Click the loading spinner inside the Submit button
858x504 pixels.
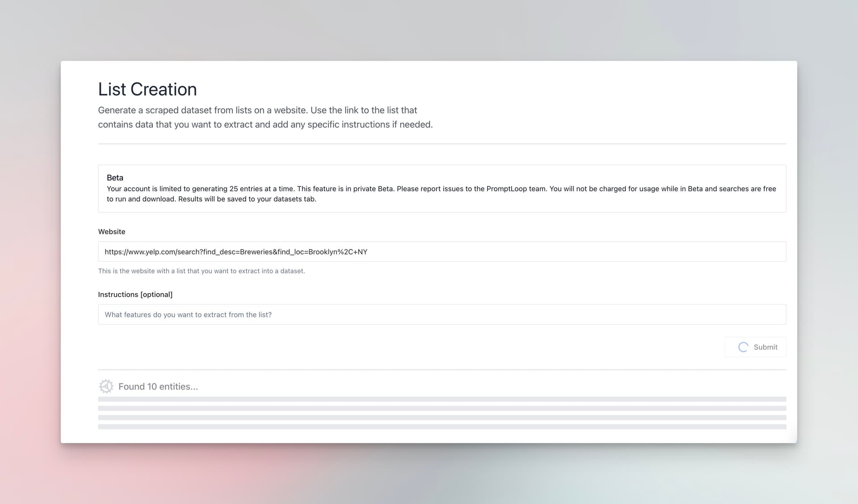(743, 347)
